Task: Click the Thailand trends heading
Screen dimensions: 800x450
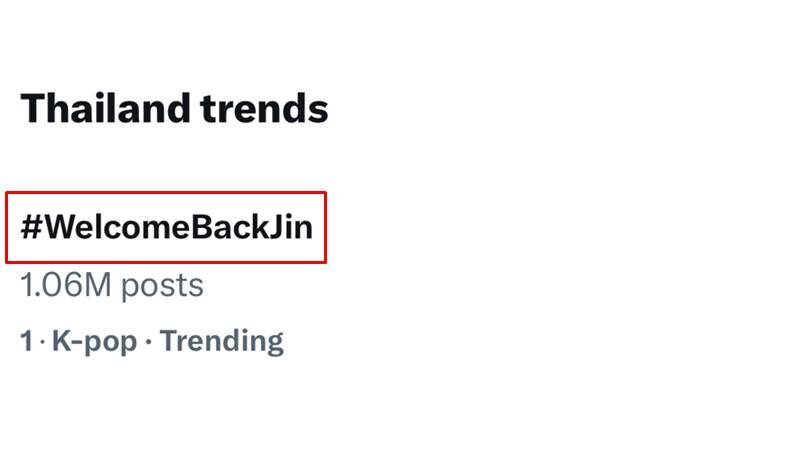Action: [x=174, y=108]
